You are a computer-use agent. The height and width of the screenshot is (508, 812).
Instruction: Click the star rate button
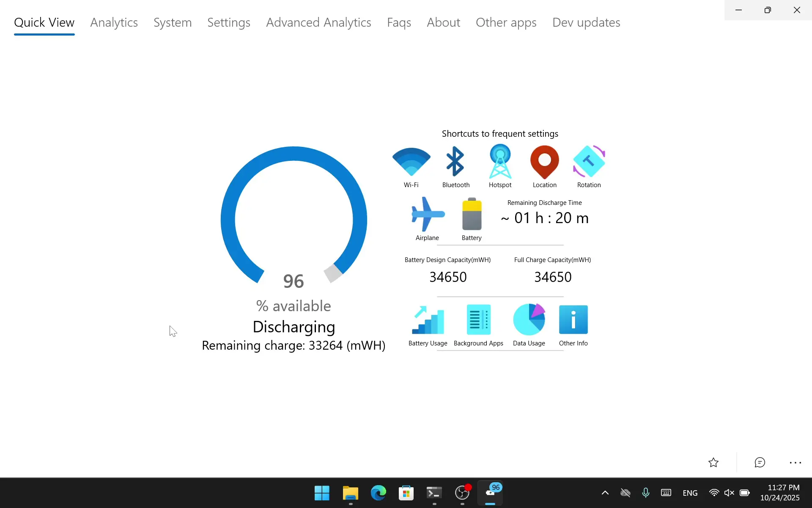713,463
